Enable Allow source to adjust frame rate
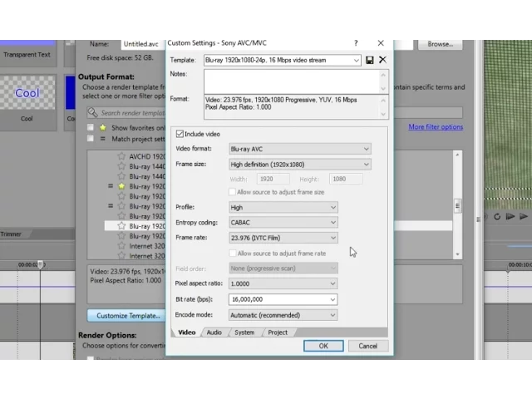532x399 pixels. tap(233, 254)
